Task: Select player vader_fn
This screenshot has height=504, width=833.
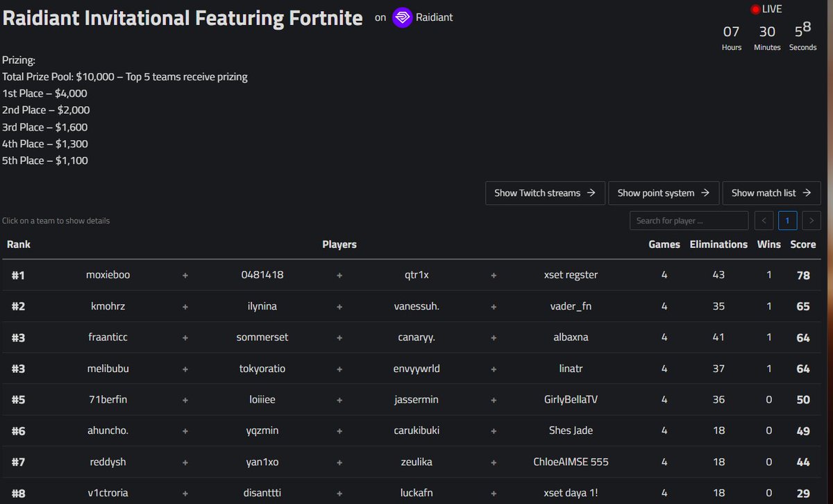Action: pyautogui.click(x=571, y=306)
